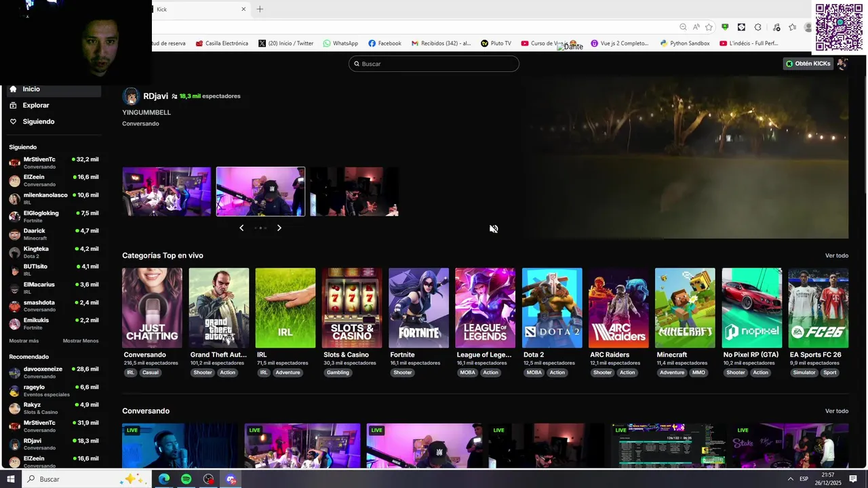The height and width of the screenshot is (488, 868).
Task: Open the user profile avatar menu
Action: 842,64
